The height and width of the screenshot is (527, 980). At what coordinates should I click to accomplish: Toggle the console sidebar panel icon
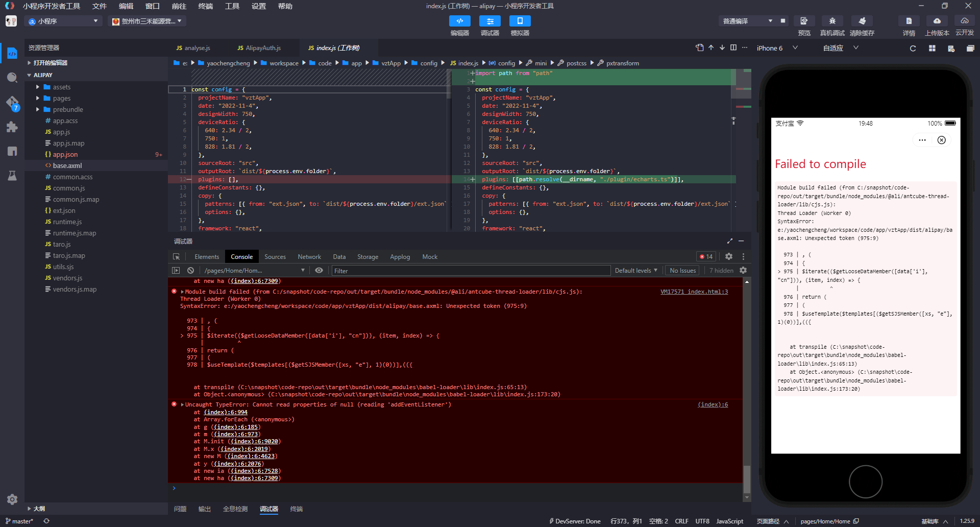tap(176, 270)
